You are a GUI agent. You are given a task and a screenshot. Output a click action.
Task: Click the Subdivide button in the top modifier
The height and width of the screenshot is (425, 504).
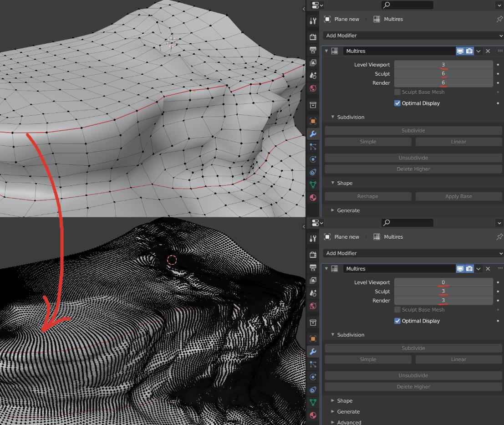[412, 130]
